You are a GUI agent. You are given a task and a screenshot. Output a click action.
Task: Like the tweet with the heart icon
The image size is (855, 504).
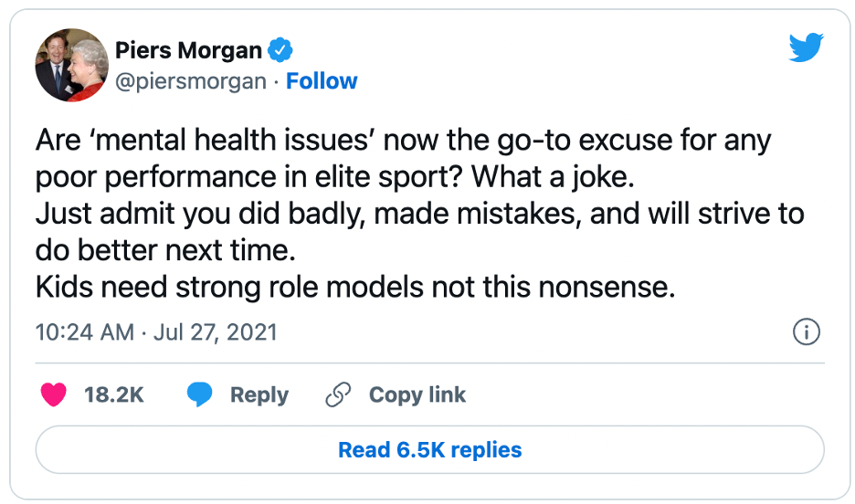[55, 394]
